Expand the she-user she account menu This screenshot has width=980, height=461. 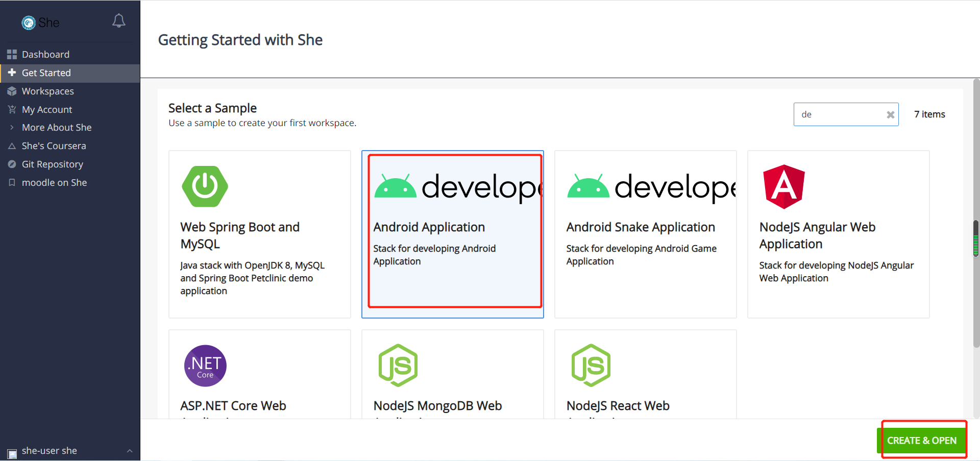[x=70, y=451]
